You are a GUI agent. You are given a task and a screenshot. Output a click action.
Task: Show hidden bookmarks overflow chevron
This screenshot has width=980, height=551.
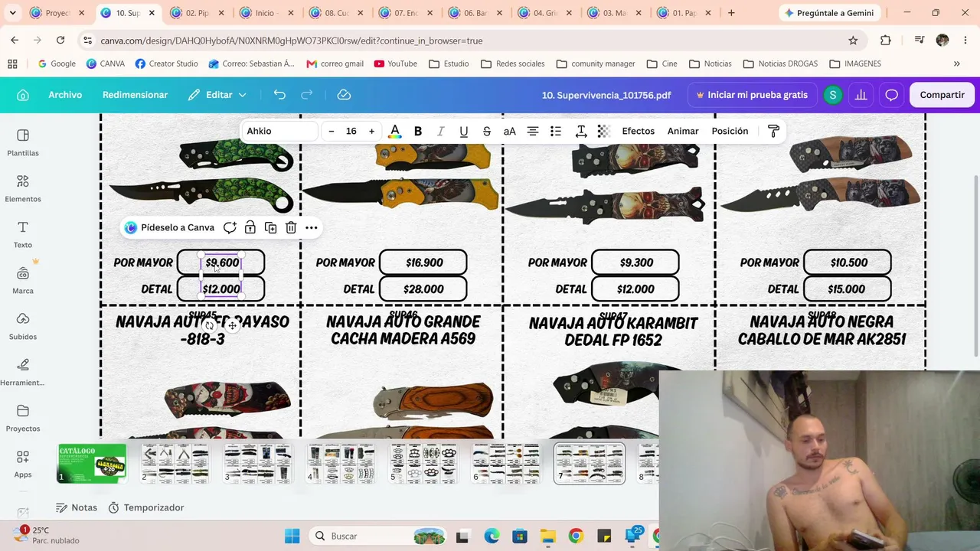click(x=956, y=64)
